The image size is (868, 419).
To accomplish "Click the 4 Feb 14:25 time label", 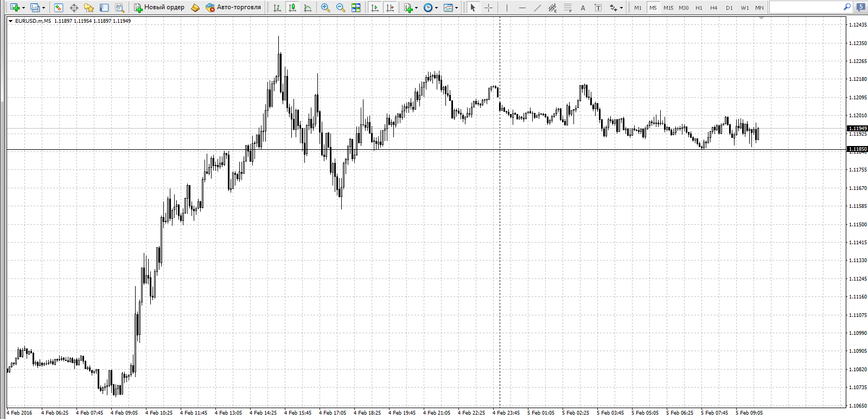I will point(263,413).
